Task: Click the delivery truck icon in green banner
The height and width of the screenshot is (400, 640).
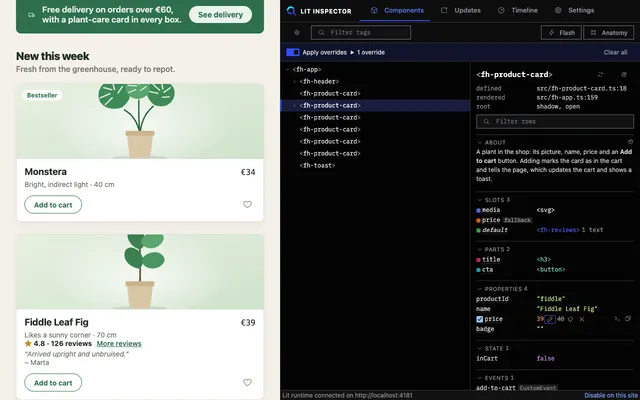Action: click(31, 15)
